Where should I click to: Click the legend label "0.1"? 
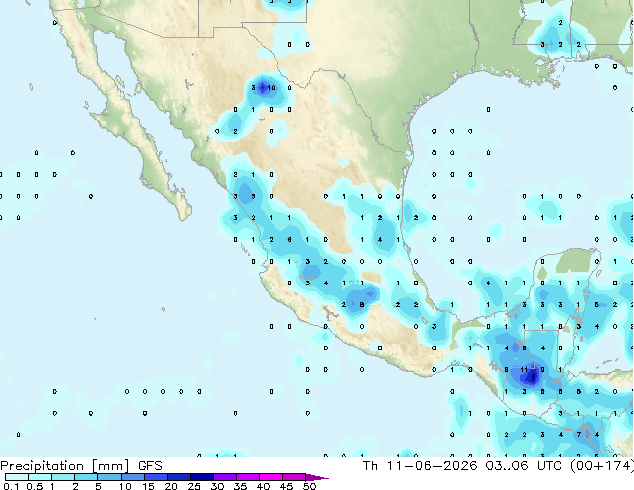click(x=11, y=486)
